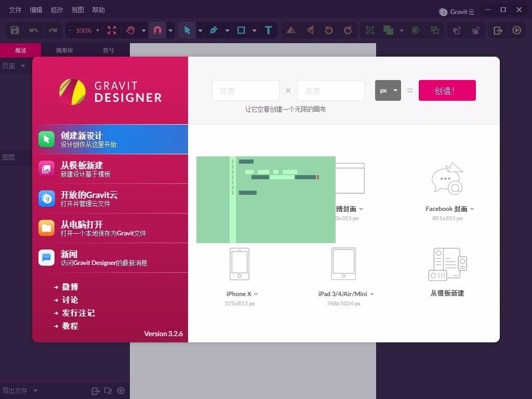The image size is (532, 399).
Task: Open the 编辑 menu
Action: click(x=36, y=10)
